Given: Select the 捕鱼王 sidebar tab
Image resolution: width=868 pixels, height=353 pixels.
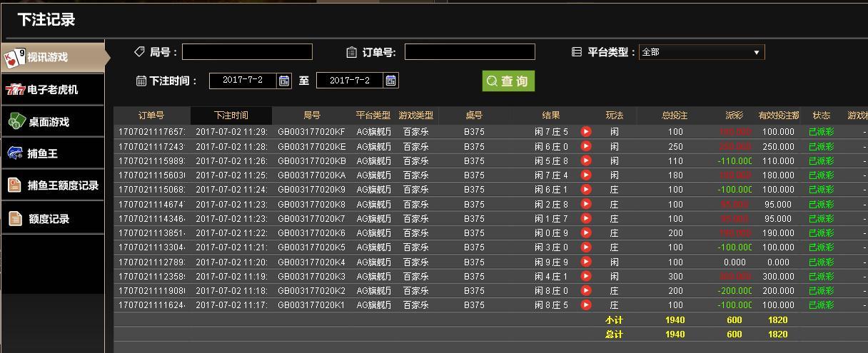Looking at the screenshot, I should [x=52, y=153].
